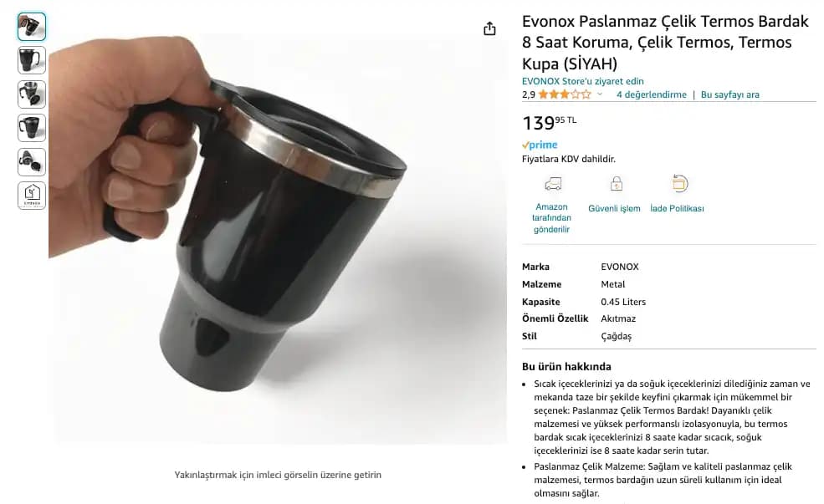
Task: Select the fifth thumbnail showing mug parts
Action: pos(32,161)
